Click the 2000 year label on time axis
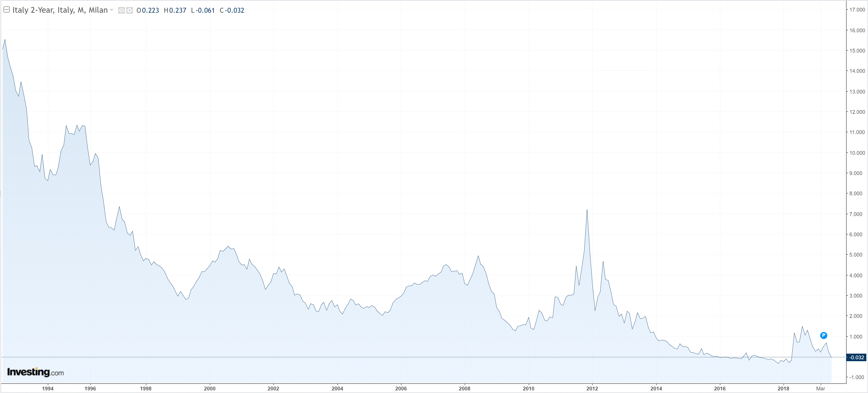 coord(210,389)
